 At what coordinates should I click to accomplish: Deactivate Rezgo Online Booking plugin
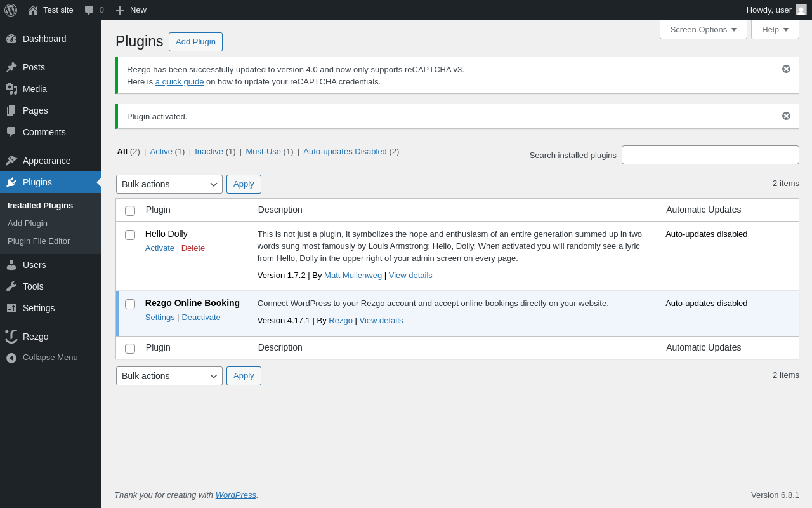tap(201, 317)
